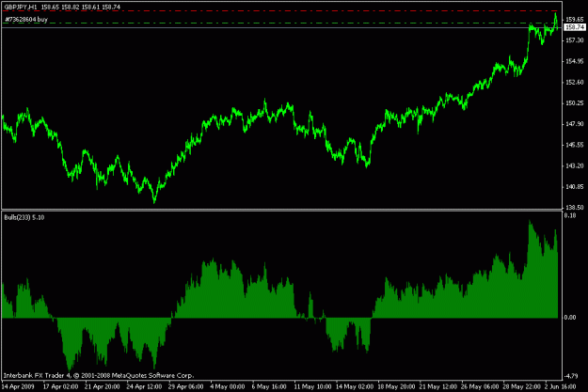Click the 24 Apr 12:00 time axis label
Screen dimensions: 588x392
click(144, 386)
